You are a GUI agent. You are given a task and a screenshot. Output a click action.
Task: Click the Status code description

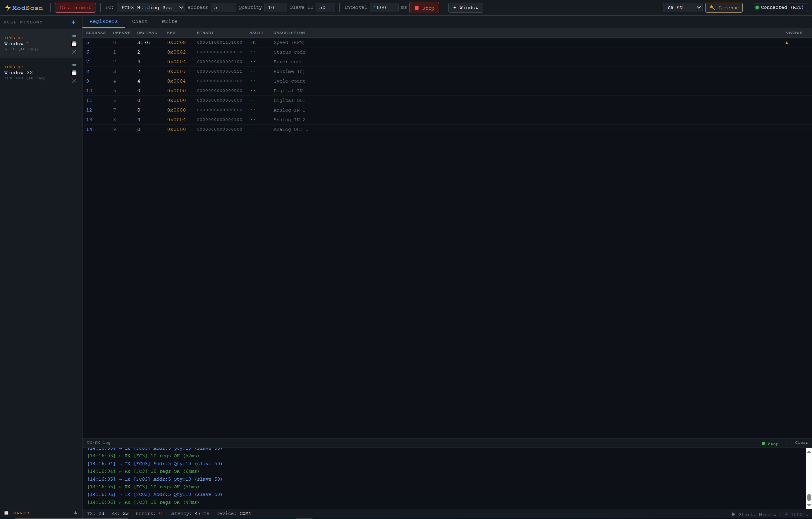click(x=289, y=52)
